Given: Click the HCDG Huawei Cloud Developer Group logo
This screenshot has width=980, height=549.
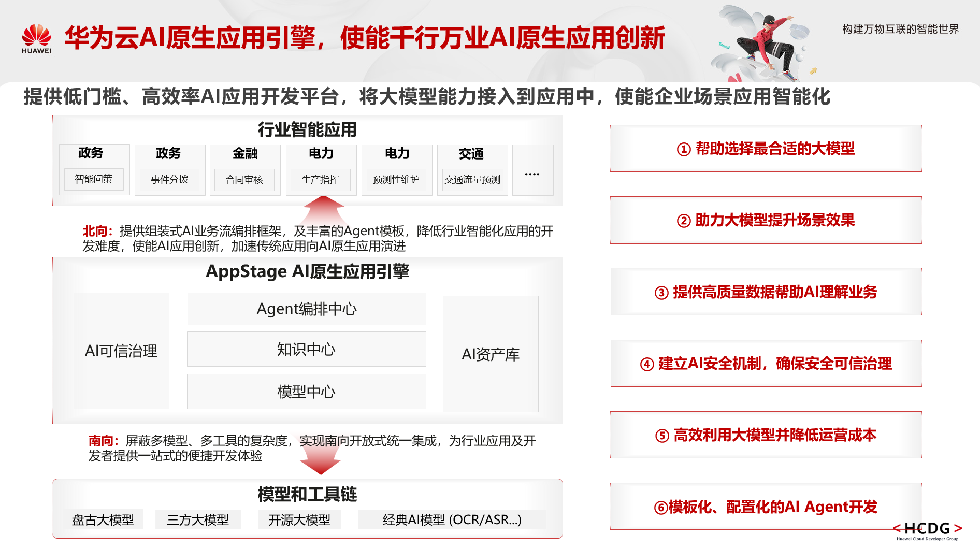Looking at the screenshot, I should 927,531.
